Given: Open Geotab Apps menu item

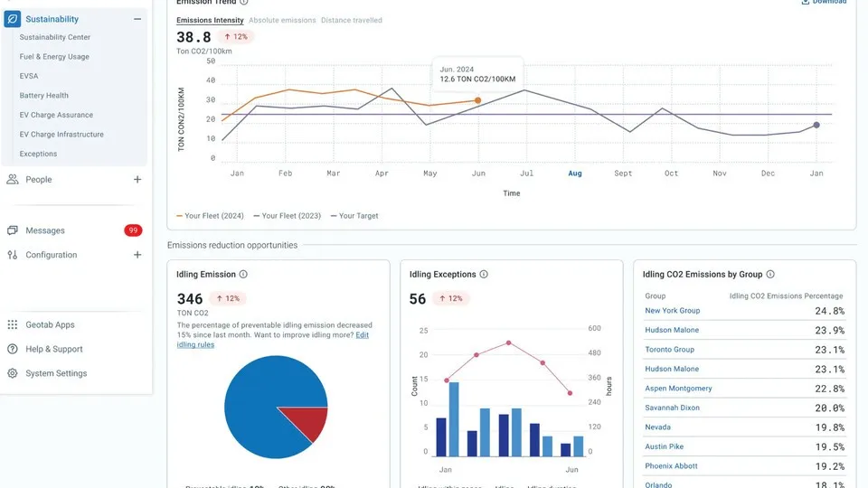Looking at the screenshot, I should [x=50, y=324].
